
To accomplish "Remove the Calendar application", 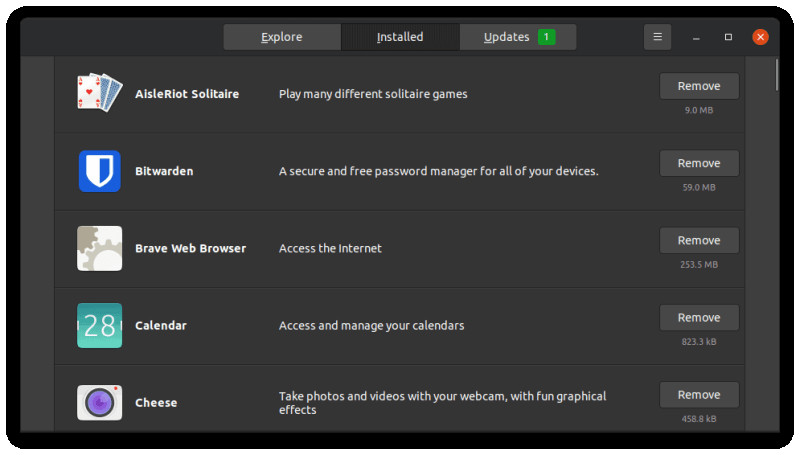I will coord(699,317).
